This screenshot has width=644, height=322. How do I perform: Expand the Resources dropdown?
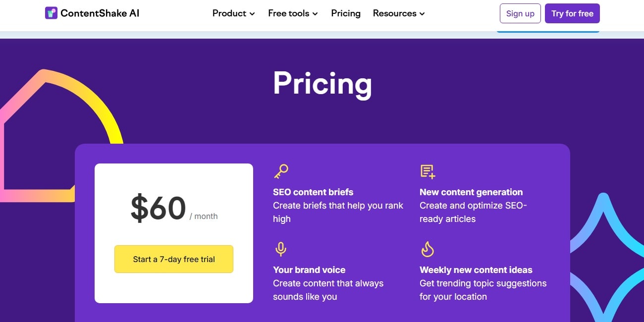(398, 13)
